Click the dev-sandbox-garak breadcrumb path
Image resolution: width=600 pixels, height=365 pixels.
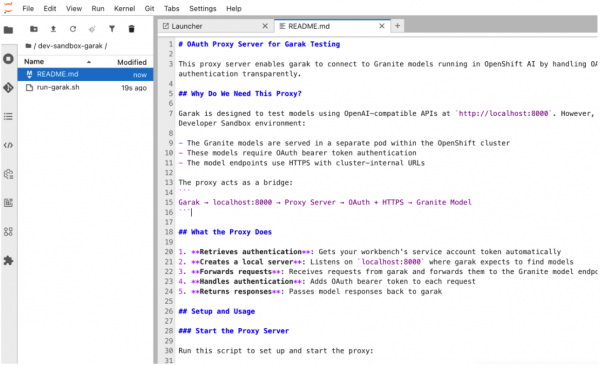[70, 46]
